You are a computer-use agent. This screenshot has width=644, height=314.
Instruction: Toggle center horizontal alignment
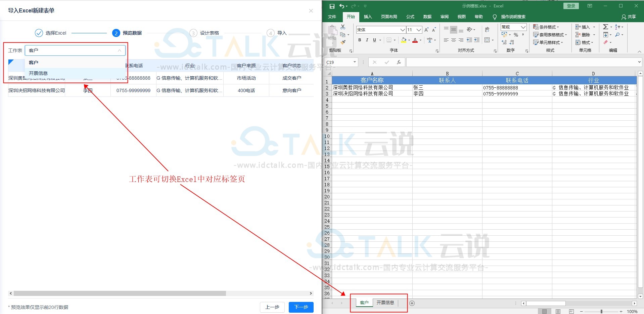click(x=454, y=40)
